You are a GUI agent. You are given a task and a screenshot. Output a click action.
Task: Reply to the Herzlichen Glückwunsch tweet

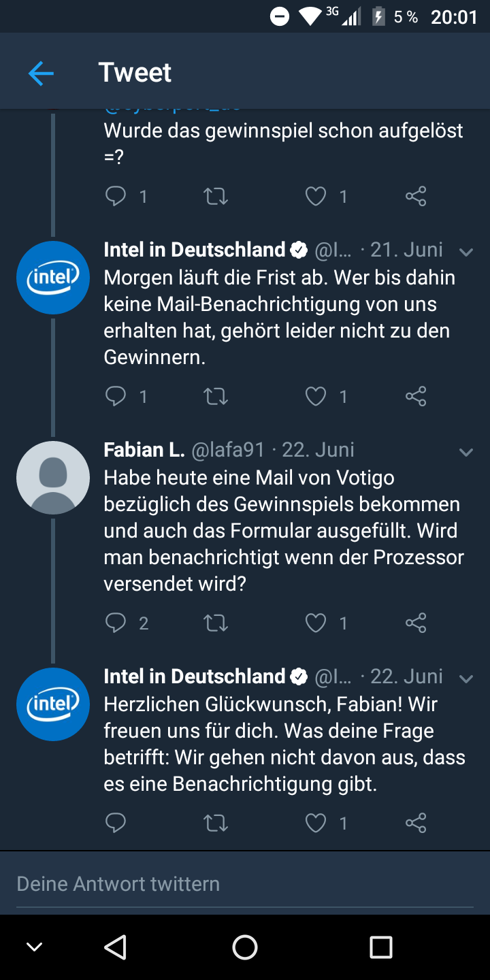(x=116, y=823)
